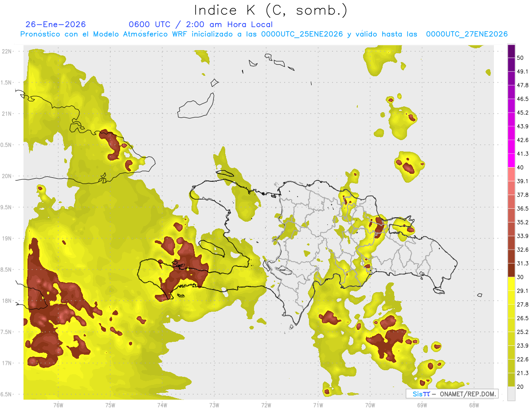Image resolution: width=532 pixels, height=411 pixels.
Task: Click the olive legend band between 20 and 21.3
Action: point(511,380)
